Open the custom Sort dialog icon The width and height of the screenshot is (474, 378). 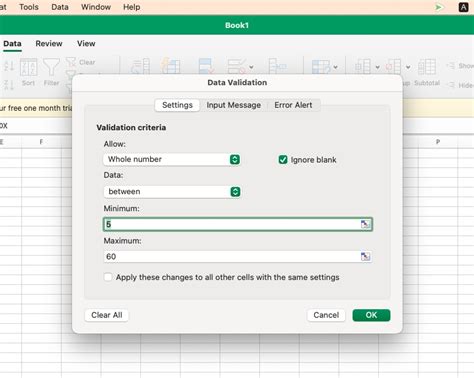click(x=28, y=67)
